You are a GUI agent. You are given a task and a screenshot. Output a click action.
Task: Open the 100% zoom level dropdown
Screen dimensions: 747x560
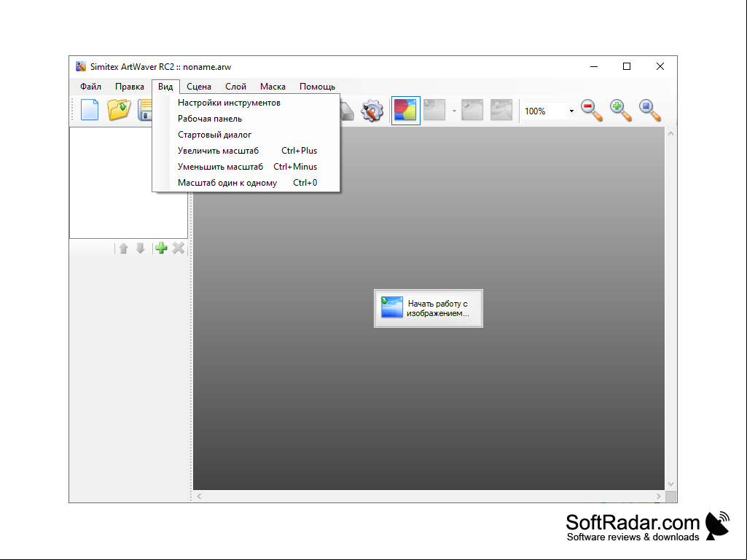pos(571,111)
